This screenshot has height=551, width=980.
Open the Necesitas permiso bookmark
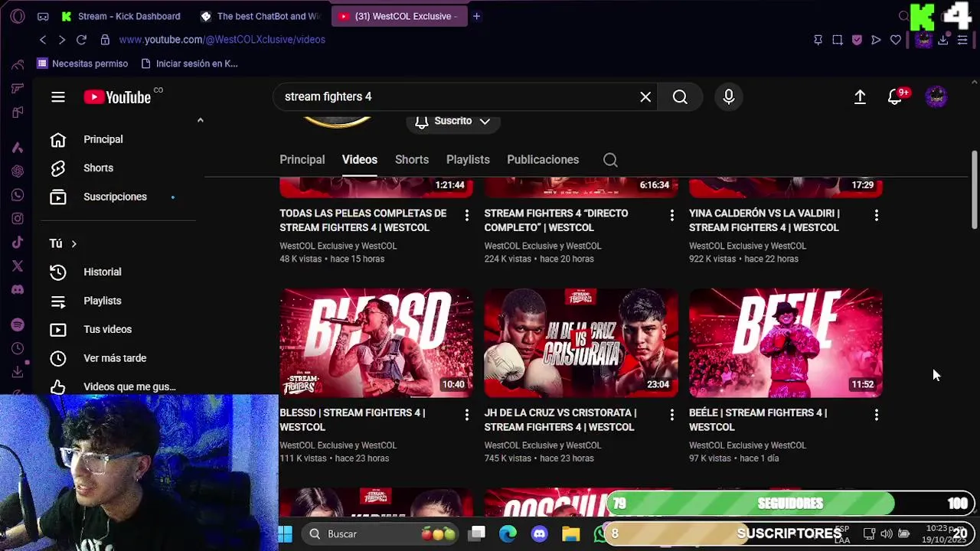(83, 64)
